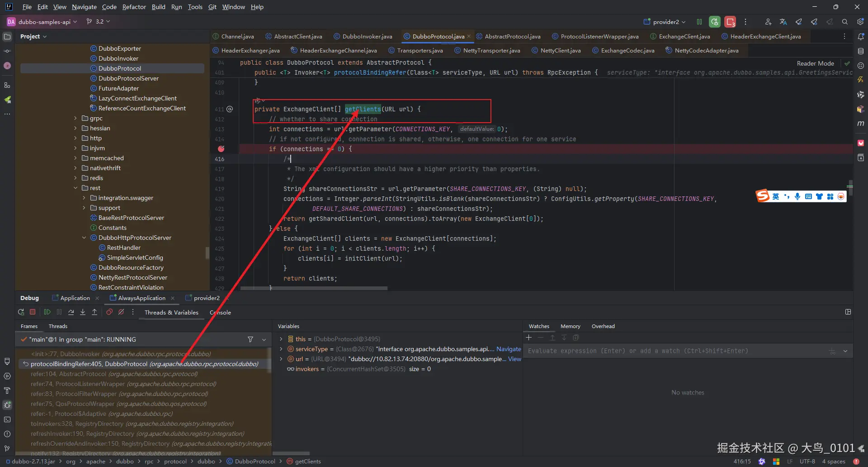Select DubboProtocolServer in the project tree
Image resolution: width=868 pixels, height=467 pixels.
click(x=128, y=78)
